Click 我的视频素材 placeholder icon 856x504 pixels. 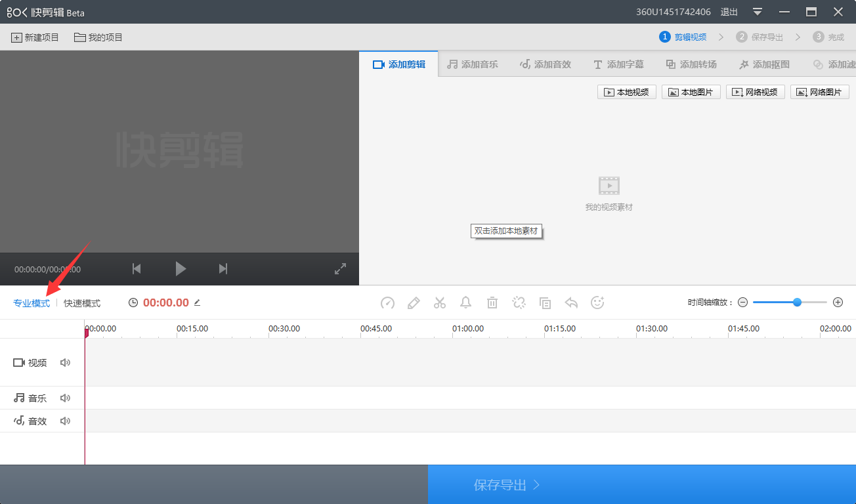[609, 186]
